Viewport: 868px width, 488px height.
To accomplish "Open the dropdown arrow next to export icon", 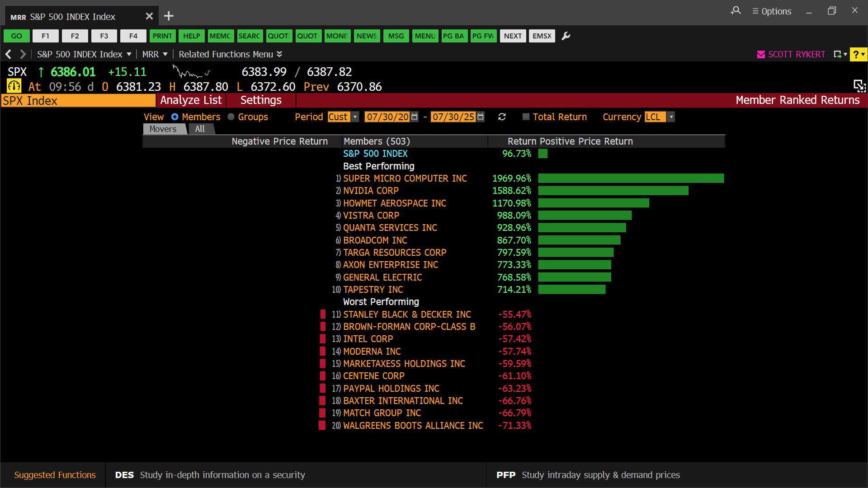I will pos(845,54).
